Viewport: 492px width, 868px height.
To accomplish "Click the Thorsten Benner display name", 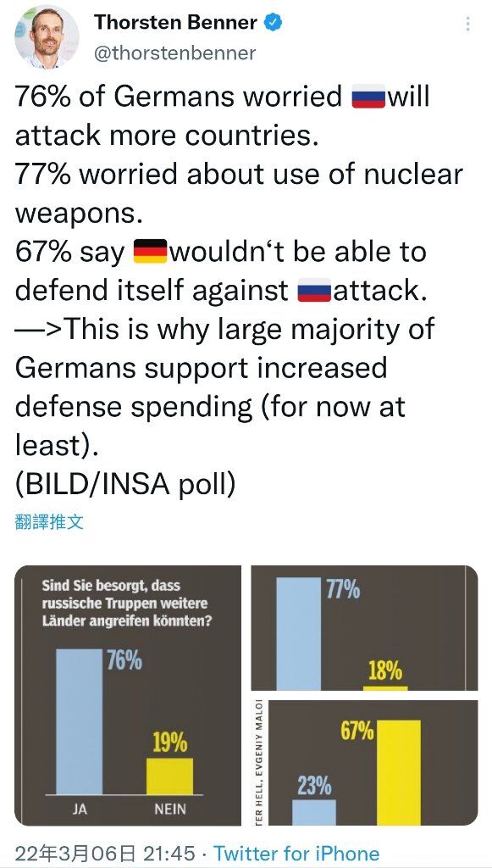I will (175, 23).
